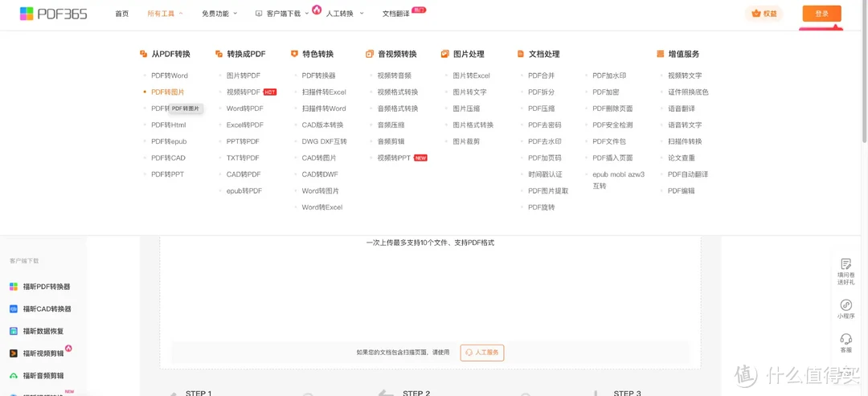Open the PDF转换器 link
Image resolution: width=868 pixels, height=396 pixels.
coord(318,76)
